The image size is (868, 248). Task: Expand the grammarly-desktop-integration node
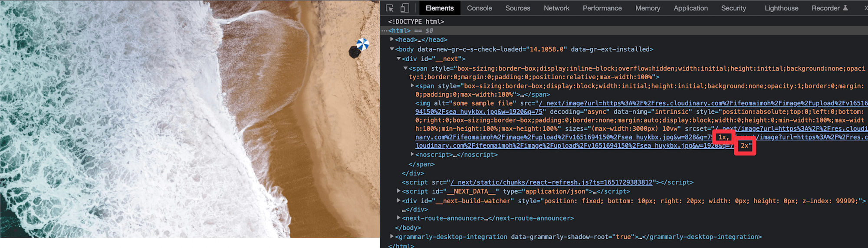[x=392, y=236]
